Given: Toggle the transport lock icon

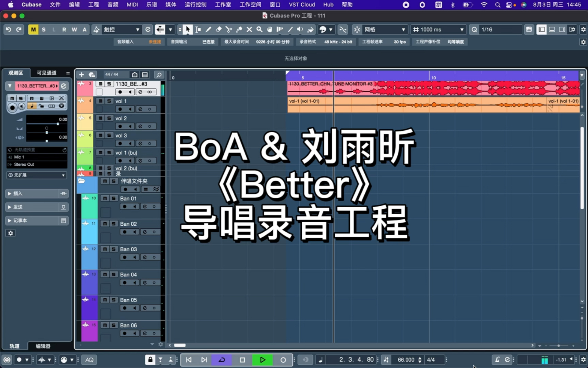Looking at the screenshot, I should coord(150,360).
